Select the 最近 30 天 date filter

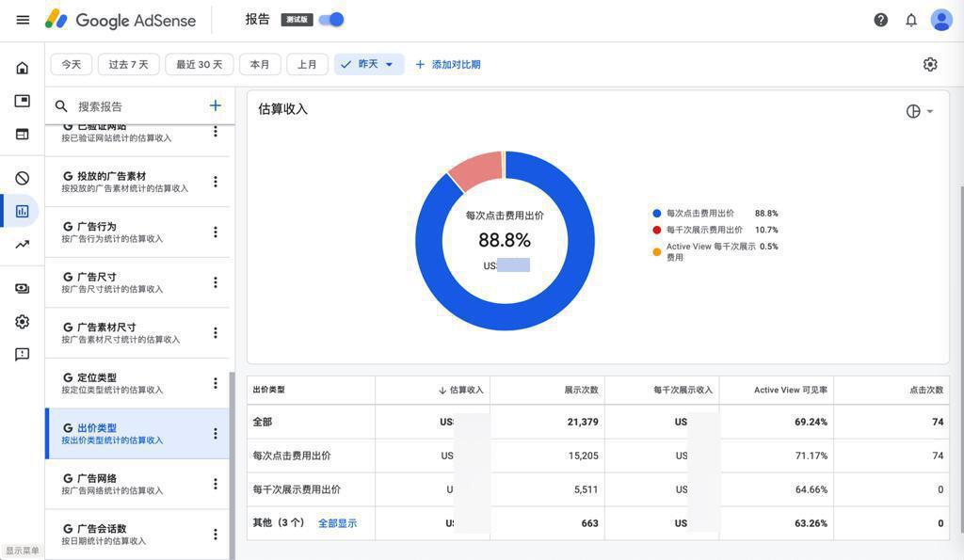coord(200,65)
